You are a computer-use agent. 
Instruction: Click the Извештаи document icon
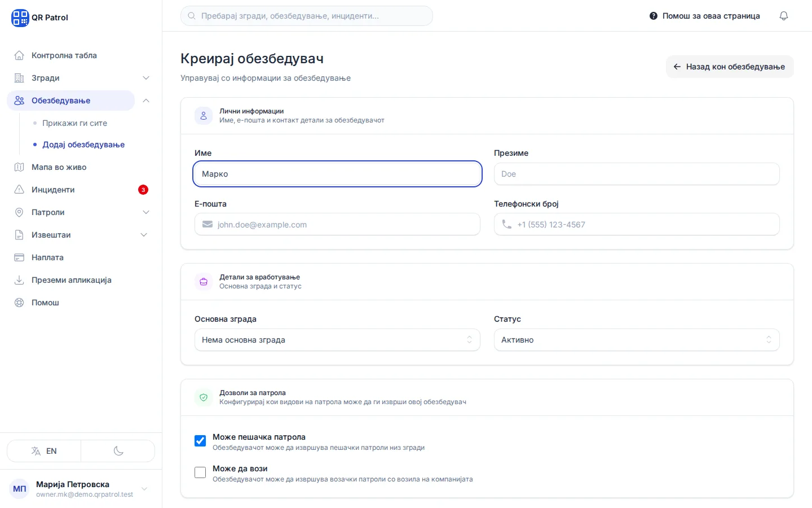[19, 235]
